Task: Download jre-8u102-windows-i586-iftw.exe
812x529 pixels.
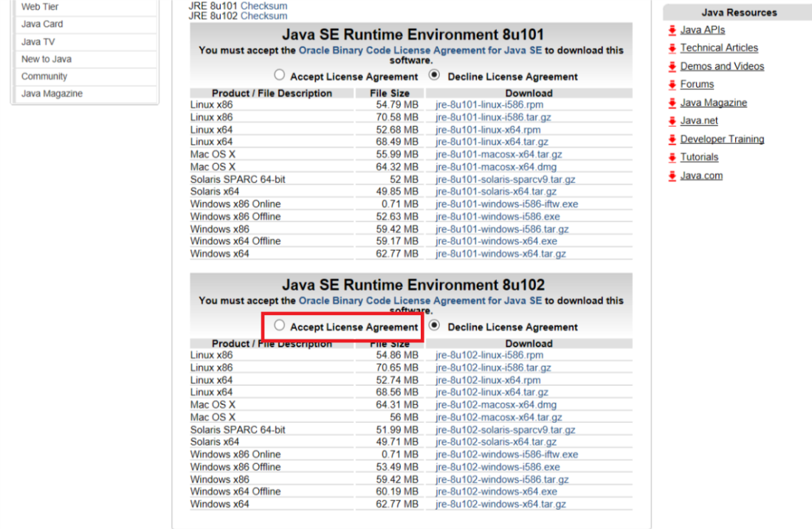Action: coord(507,454)
